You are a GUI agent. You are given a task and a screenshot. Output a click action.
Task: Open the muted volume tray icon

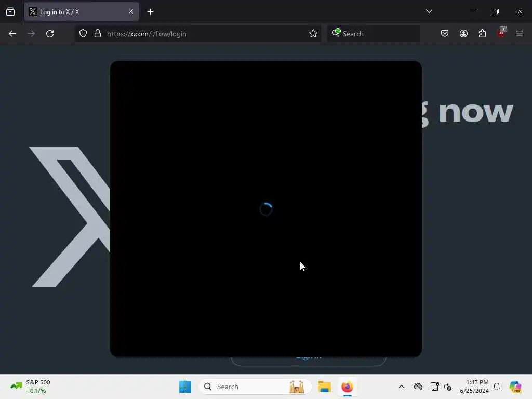click(448, 387)
